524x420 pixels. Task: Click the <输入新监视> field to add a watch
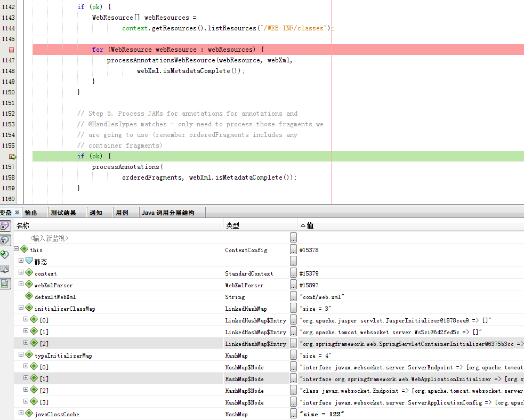pos(49,238)
